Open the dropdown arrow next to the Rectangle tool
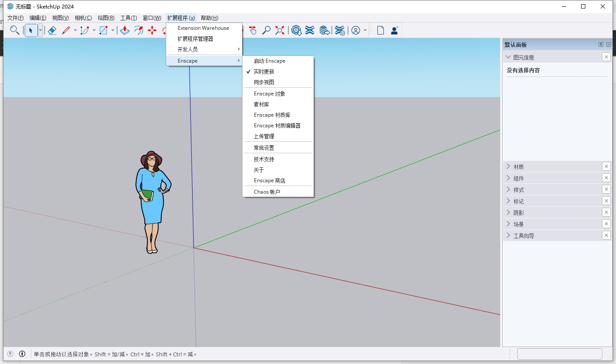 [x=113, y=30]
